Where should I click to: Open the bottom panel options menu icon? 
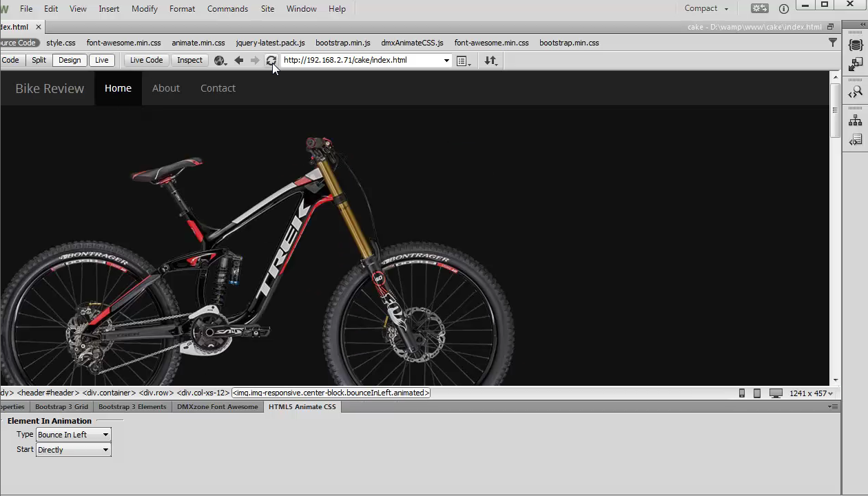[x=832, y=407]
